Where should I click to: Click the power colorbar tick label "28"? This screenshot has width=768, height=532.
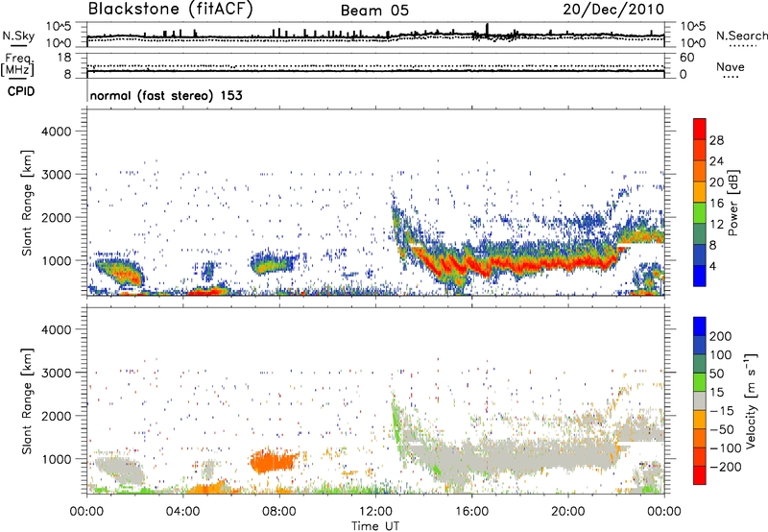716,140
